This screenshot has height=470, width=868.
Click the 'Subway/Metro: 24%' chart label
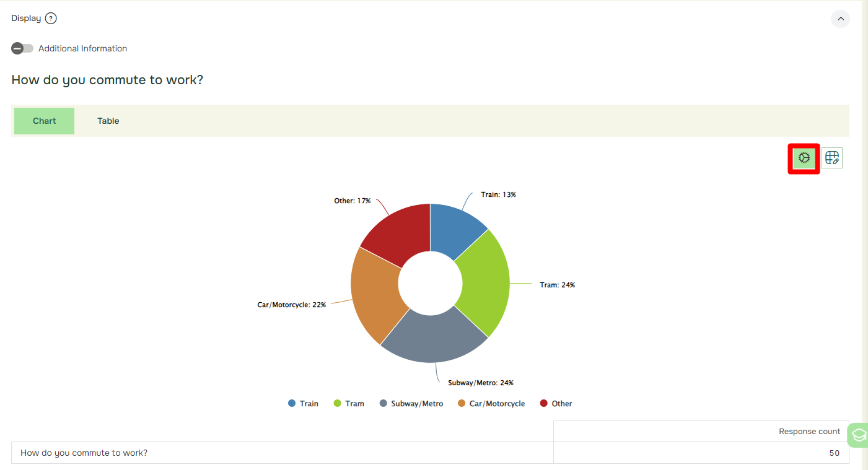(x=481, y=383)
